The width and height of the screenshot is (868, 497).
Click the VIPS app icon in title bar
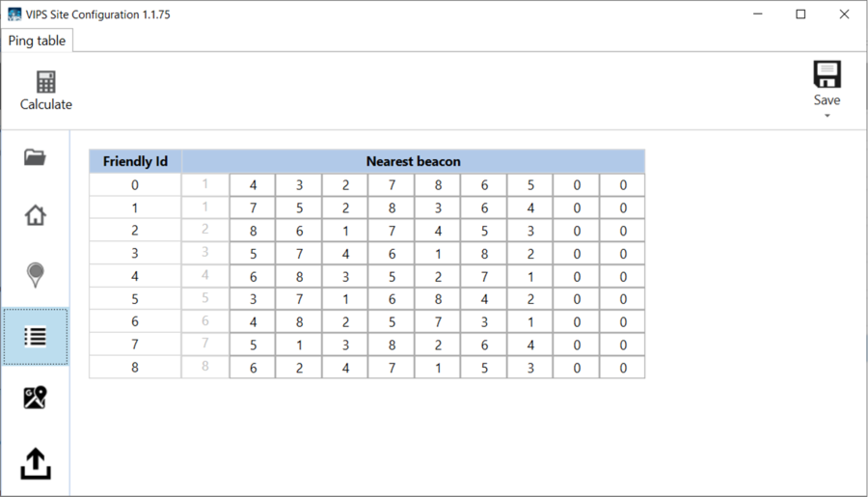pyautogui.click(x=14, y=14)
